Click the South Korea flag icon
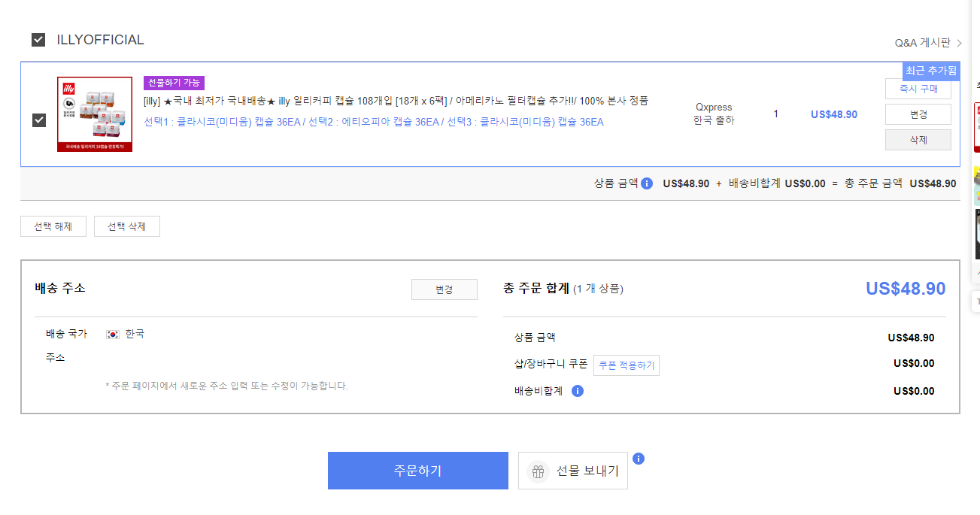 click(x=113, y=335)
